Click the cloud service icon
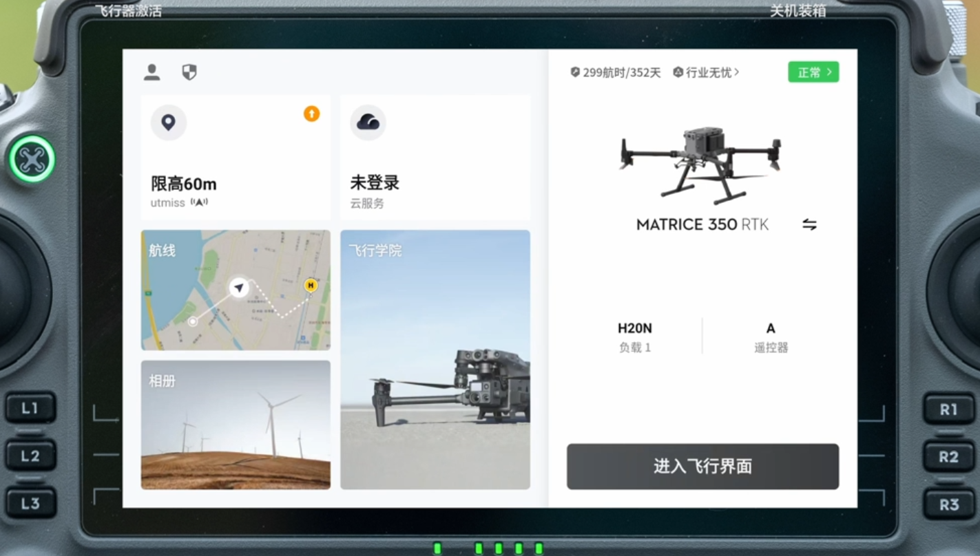Image resolution: width=980 pixels, height=556 pixels. pyautogui.click(x=368, y=123)
